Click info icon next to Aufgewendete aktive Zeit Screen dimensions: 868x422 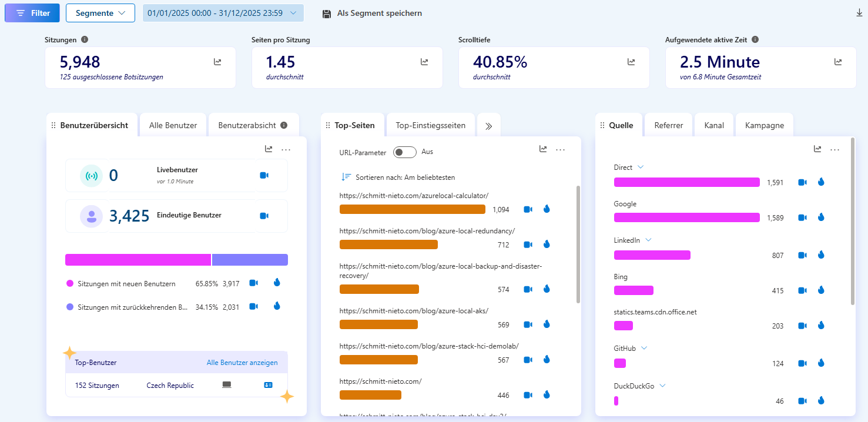(755, 40)
